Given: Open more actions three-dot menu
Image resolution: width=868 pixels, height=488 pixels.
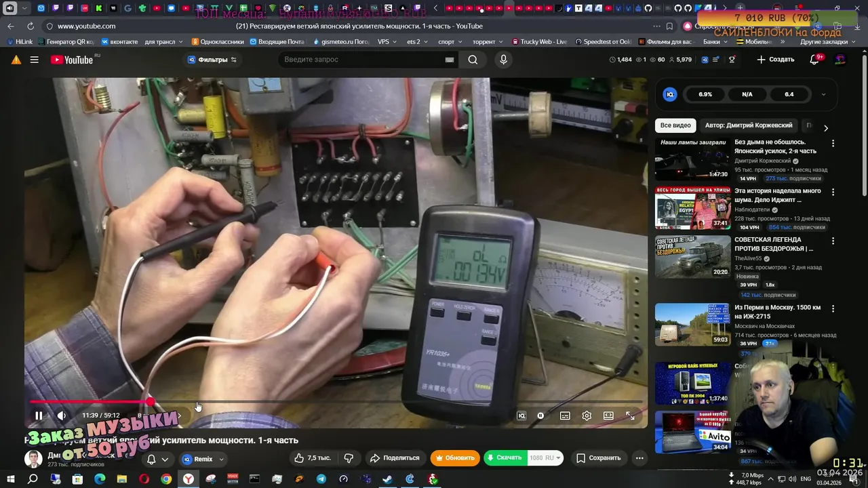Looking at the screenshot, I should (x=639, y=458).
